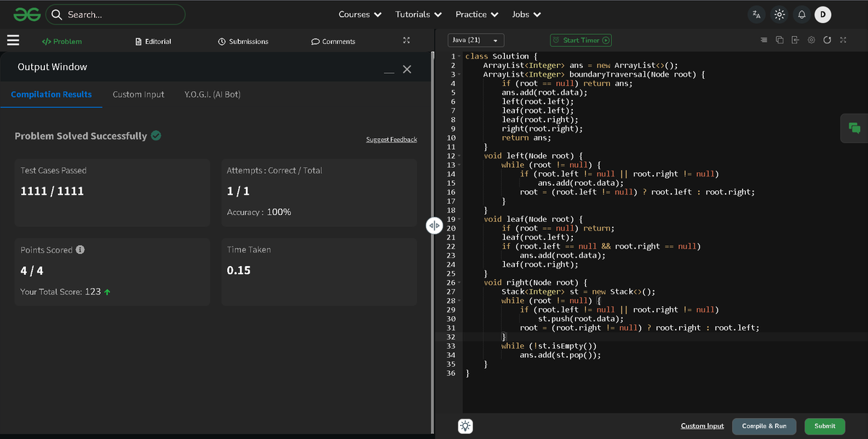Click the Start Timer button
This screenshot has height=439, width=868.
coord(581,41)
